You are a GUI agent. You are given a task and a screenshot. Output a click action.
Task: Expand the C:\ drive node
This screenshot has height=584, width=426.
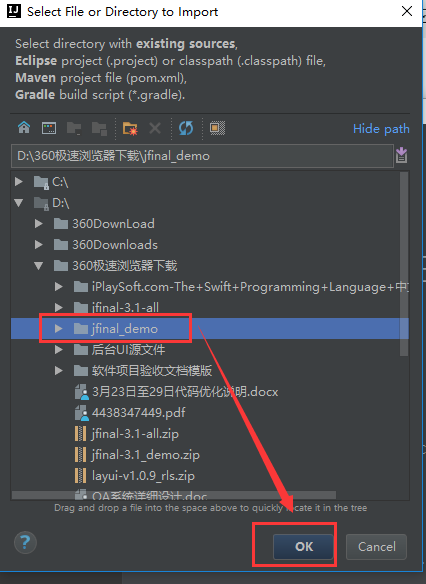tap(19, 182)
